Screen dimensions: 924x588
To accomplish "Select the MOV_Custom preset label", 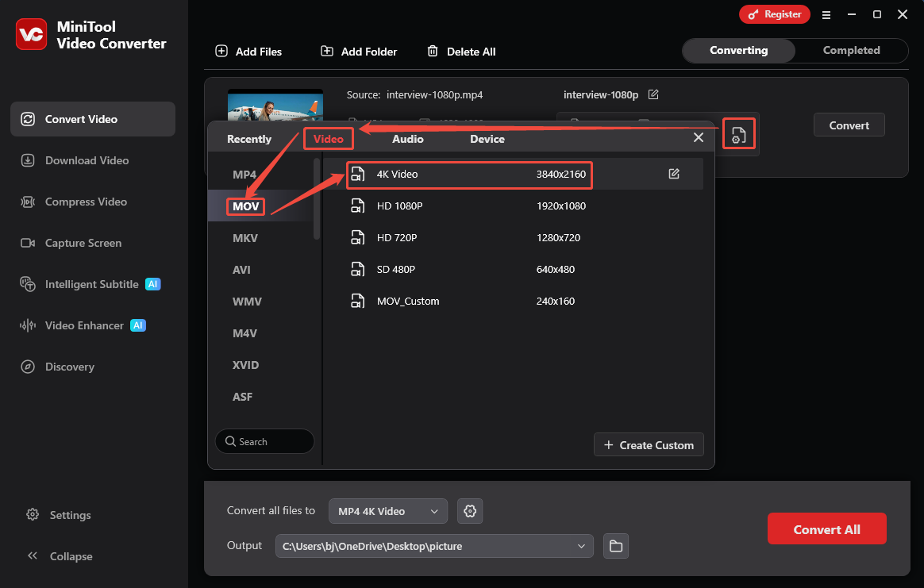I will (408, 302).
